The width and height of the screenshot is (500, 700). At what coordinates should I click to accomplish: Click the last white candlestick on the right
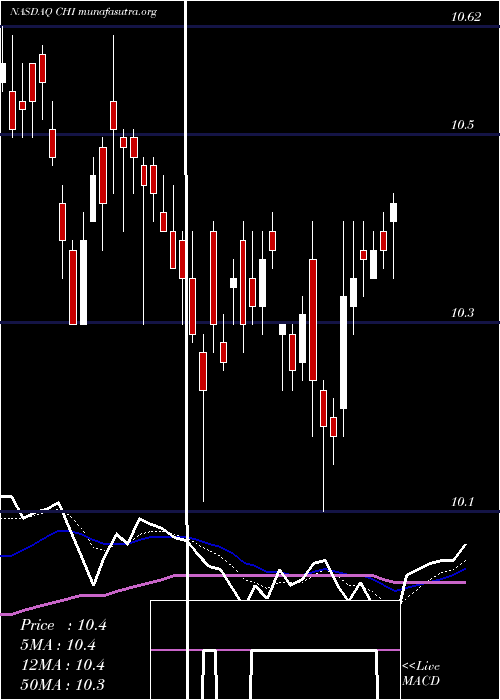(393, 212)
